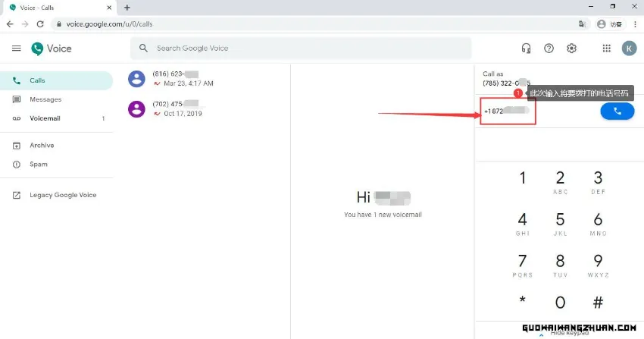Select the Calls tab in sidebar
644x339 pixels.
point(56,80)
